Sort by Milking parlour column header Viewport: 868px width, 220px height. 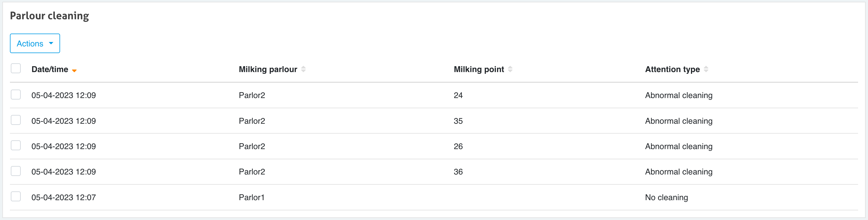coord(268,69)
